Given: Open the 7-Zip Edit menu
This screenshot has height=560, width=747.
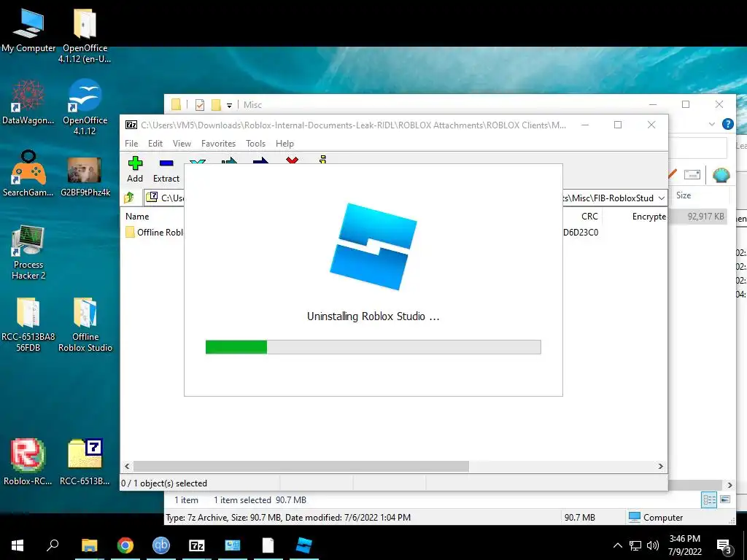Looking at the screenshot, I should pos(155,144).
